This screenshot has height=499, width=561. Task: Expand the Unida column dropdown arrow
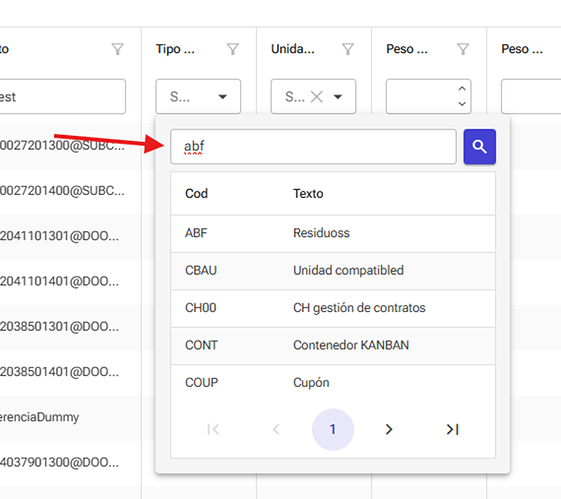click(x=338, y=97)
